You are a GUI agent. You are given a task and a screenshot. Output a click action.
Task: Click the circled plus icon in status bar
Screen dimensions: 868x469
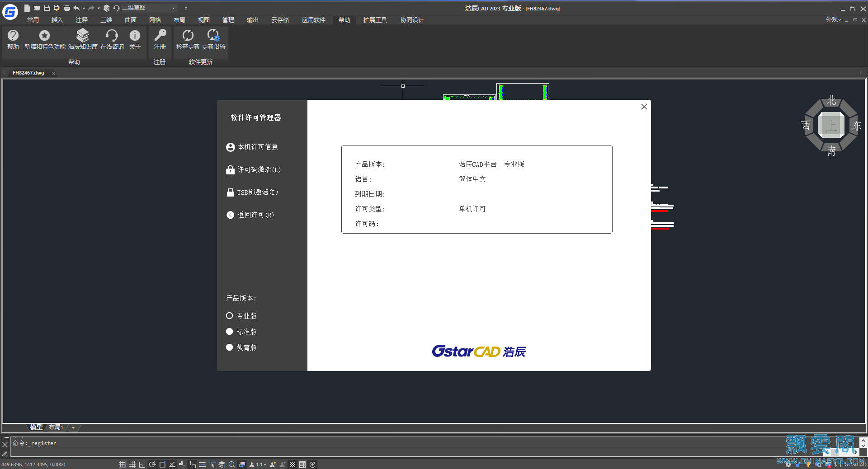point(312,464)
